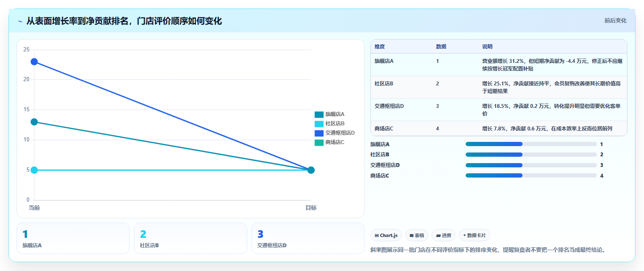Click the 进度 tag chip
Viewport: 644px width, 271px height.
pyautogui.click(x=443, y=235)
